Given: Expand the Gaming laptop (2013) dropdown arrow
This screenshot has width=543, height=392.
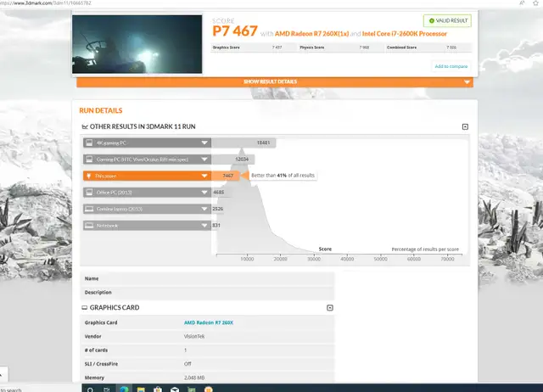Looking at the screenshot, I should click(204, 209).
